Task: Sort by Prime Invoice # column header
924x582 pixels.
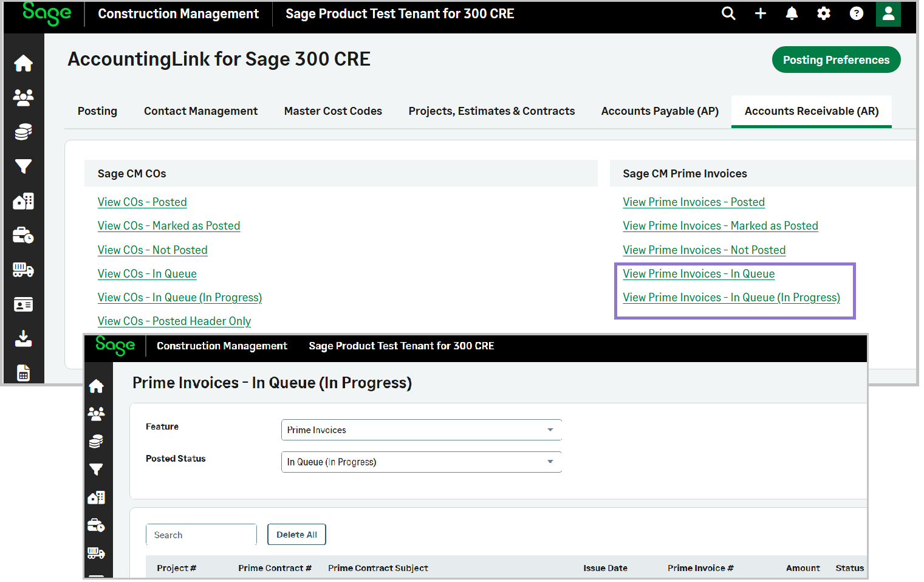Action: [700, 569]
